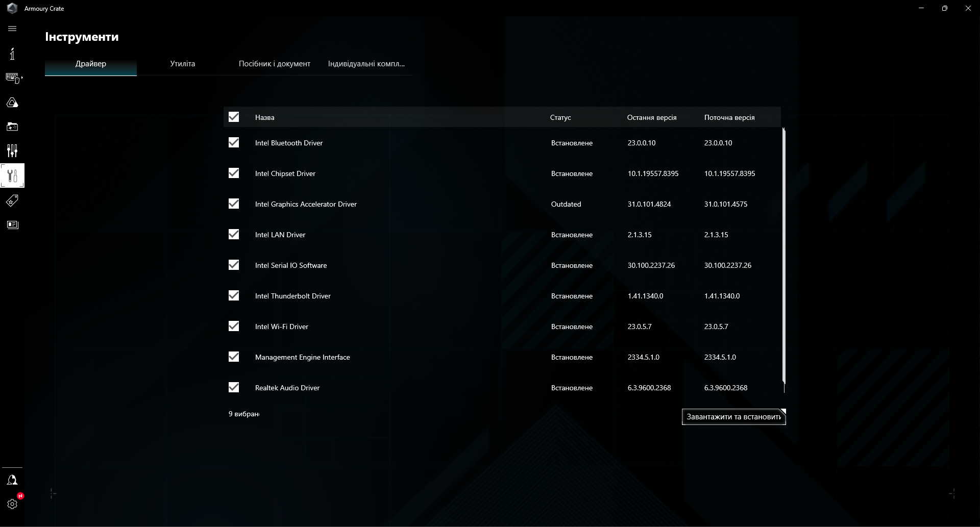
Task: Uncheck the Intel Bluetooth Driver checkbox
Action: click(234, 142)
